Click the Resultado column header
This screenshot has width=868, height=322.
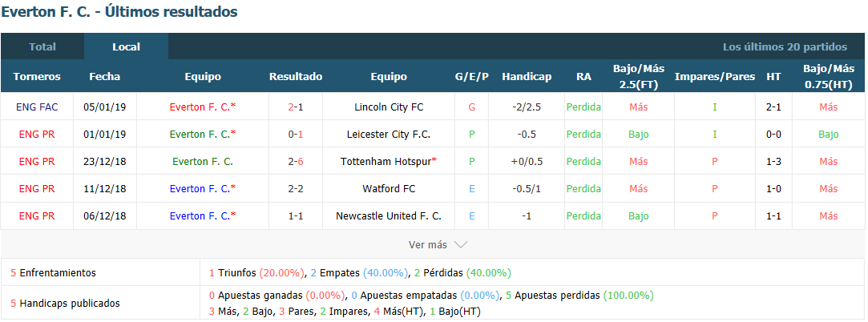click(x=296, y=76)
